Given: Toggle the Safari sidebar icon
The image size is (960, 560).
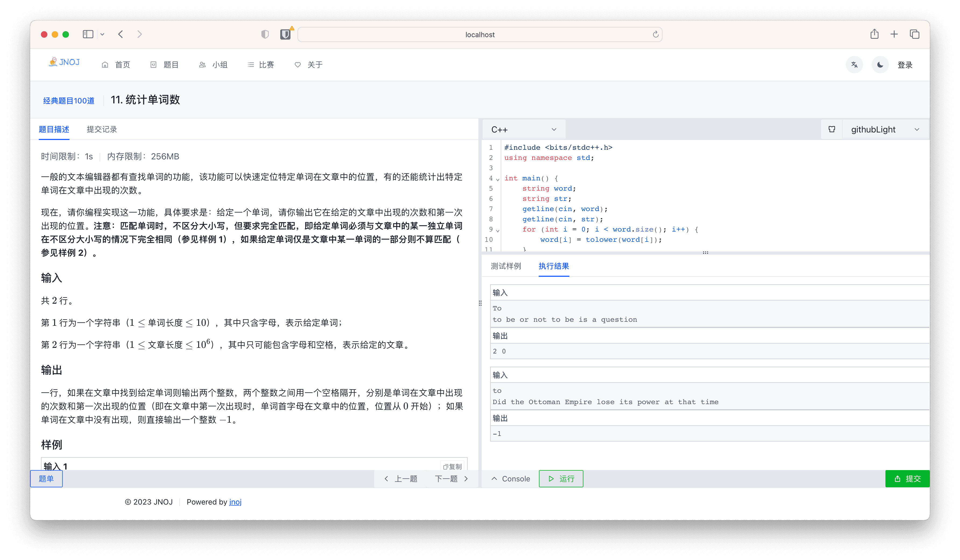Looking at the screenshot, I should coord(88,34).
